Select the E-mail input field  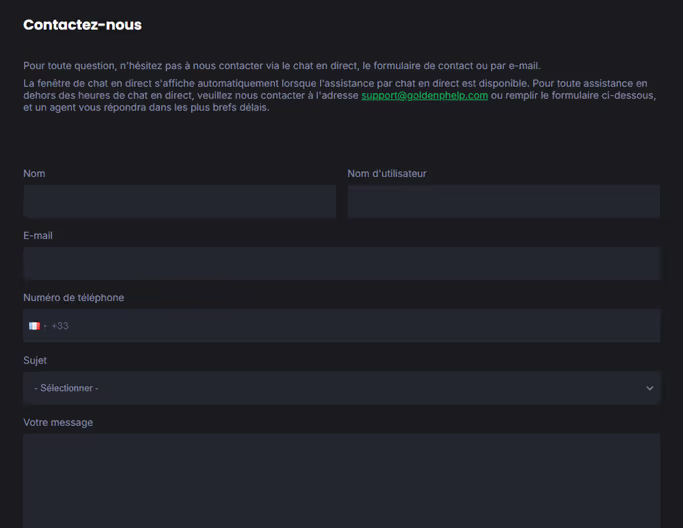click(x=341, y=263)
